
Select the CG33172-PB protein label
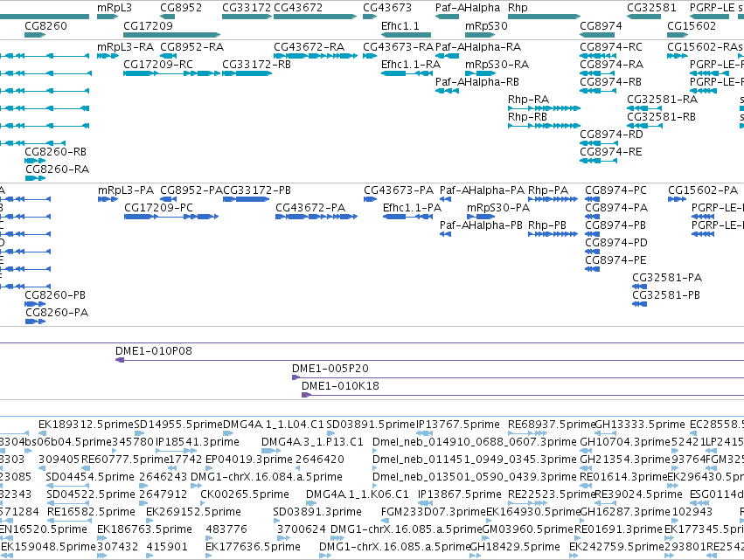point(257,190)
